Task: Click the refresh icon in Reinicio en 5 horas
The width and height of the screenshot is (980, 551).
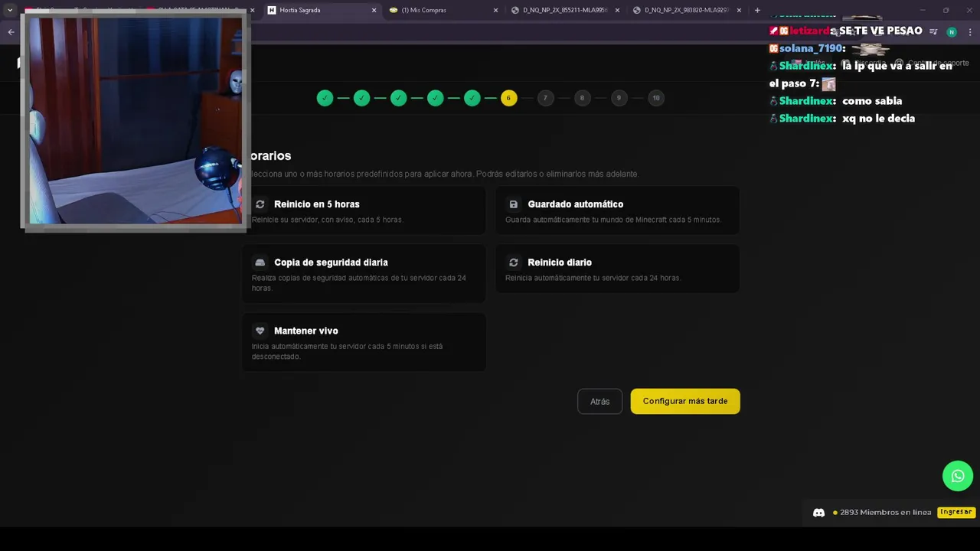Action: pos(260,204)
